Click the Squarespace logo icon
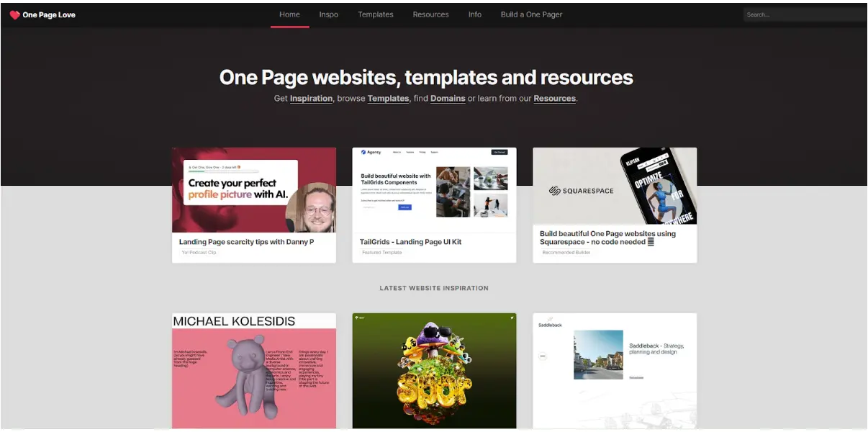The height and width of the screenshot is (432, 868). tap(555, 191)
